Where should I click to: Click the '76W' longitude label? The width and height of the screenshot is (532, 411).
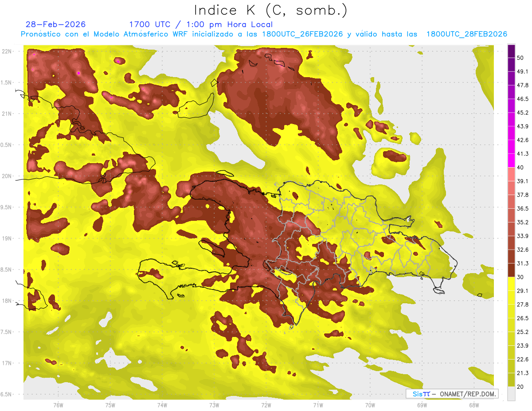pos(58,405)
